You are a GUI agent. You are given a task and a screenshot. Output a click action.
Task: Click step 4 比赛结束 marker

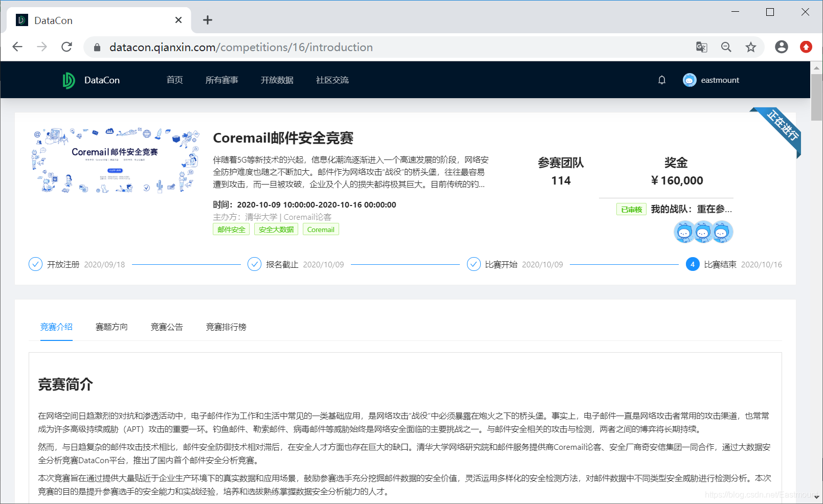click(x=693, y=264)
